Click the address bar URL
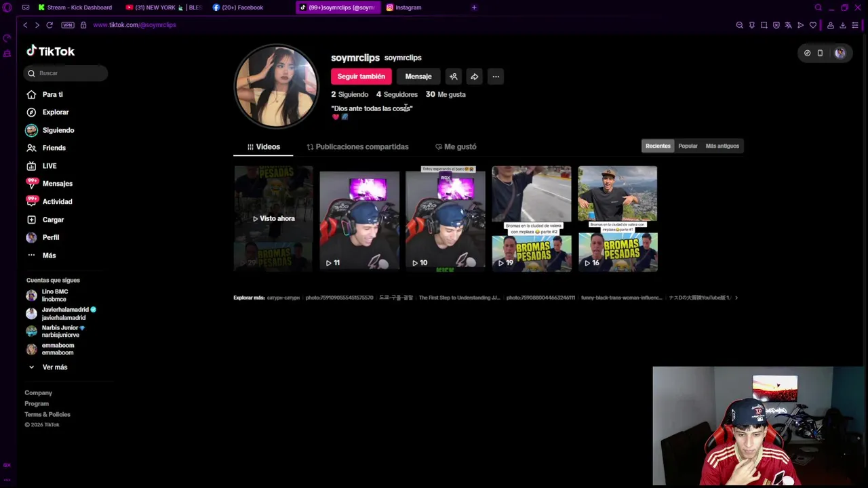Viewport: 868px width, 488px height. 134,25
